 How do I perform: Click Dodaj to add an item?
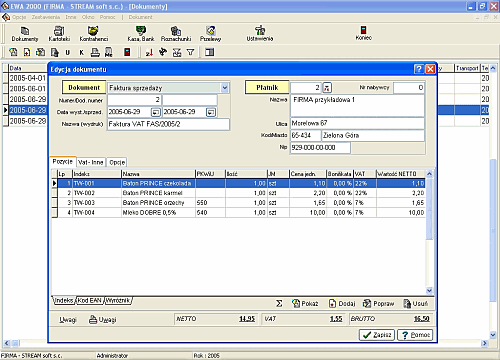(x=342, y=303)
